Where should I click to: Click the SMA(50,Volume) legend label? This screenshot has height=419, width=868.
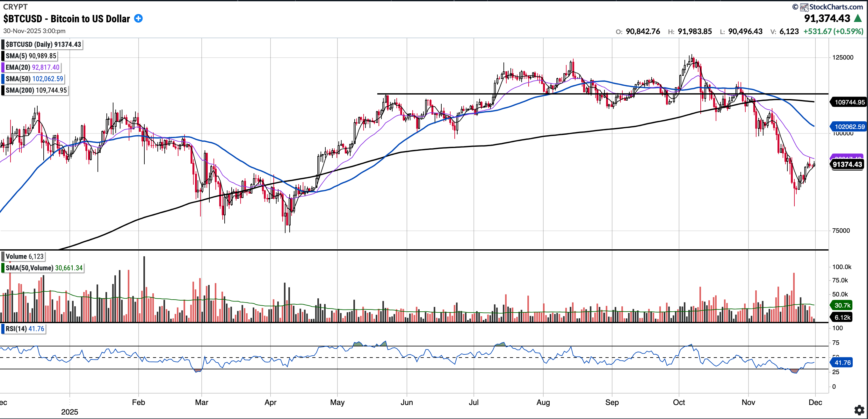click(44, 268)
